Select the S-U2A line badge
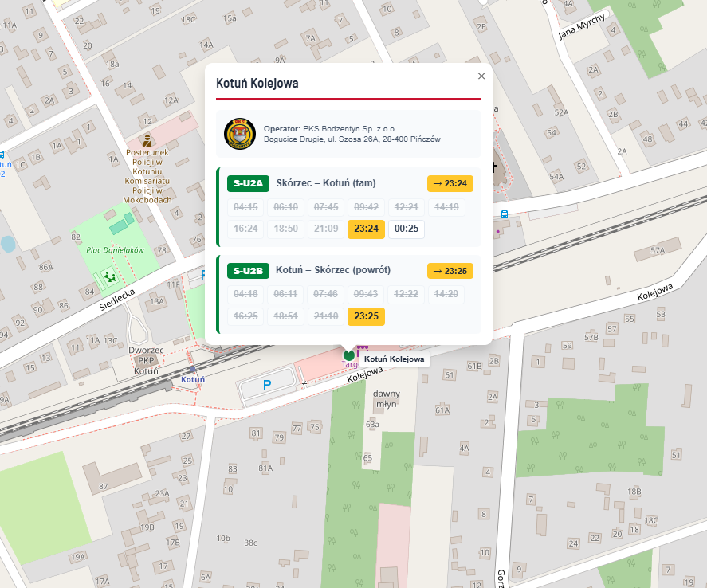The width and height of the screenshot is (707, 588). coord(248,183)
